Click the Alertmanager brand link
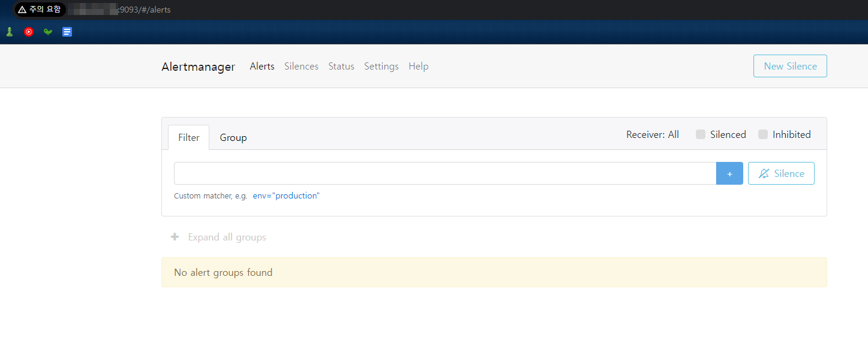The width and height of the screenshot is (868, 349). [199, 67]
